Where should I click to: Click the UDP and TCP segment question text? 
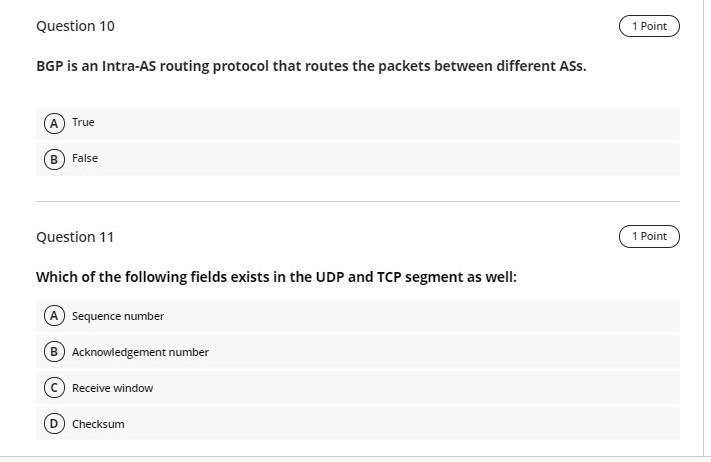tap(276, 277)
